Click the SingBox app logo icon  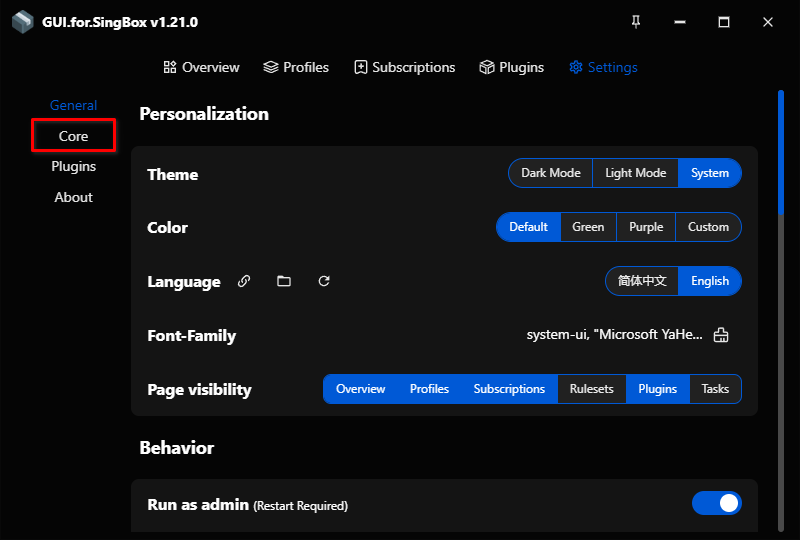[x=22, y=22]
